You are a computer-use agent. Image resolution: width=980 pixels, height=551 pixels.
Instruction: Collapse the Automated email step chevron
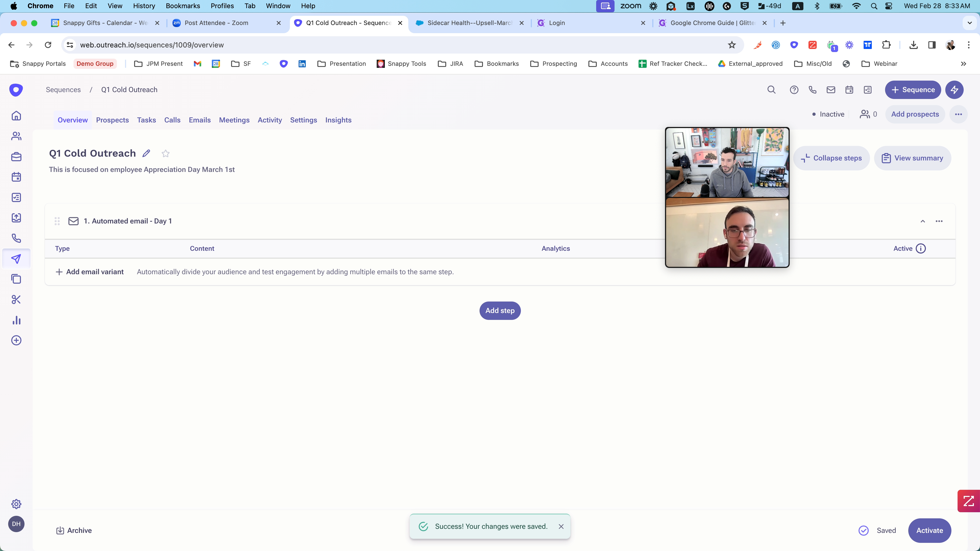point(923,221)
